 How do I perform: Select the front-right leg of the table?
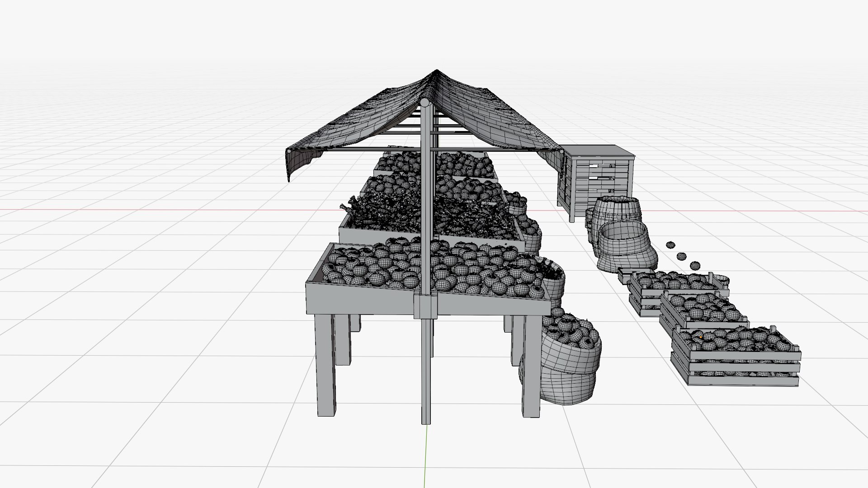532,366
